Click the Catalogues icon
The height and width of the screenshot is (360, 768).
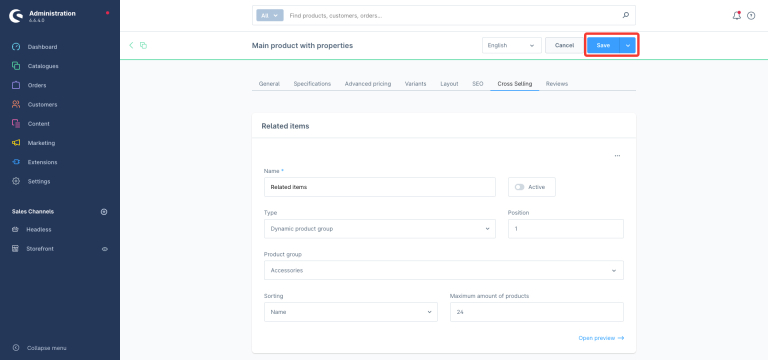pos(16,66)
